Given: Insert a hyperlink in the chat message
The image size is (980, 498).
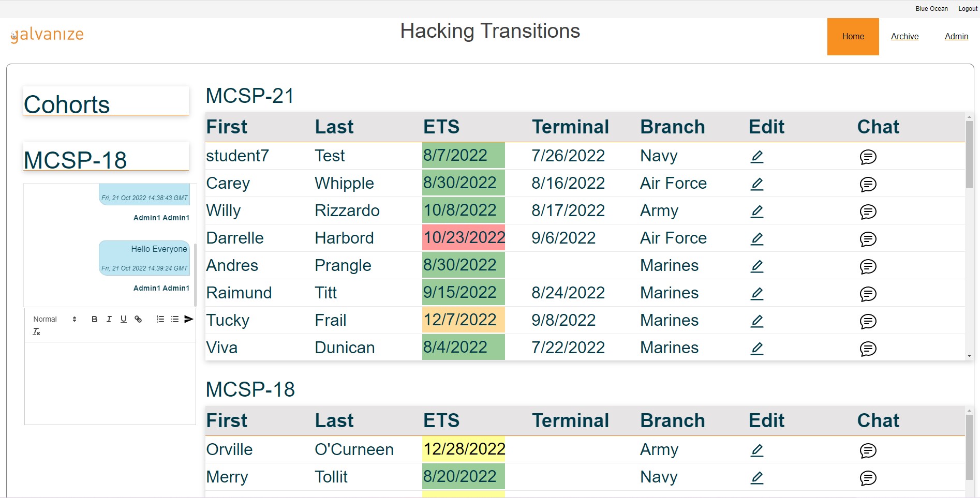Looking at the screenshot, I should pyautogui.click(x=138, y=319).
